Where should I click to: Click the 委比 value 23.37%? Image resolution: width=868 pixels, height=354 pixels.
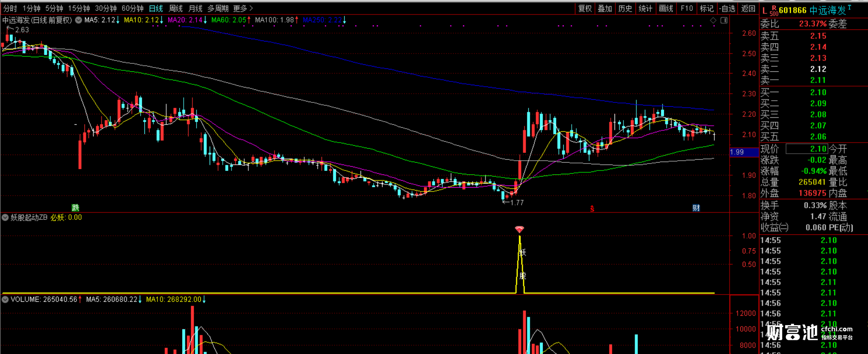point(813,24)
